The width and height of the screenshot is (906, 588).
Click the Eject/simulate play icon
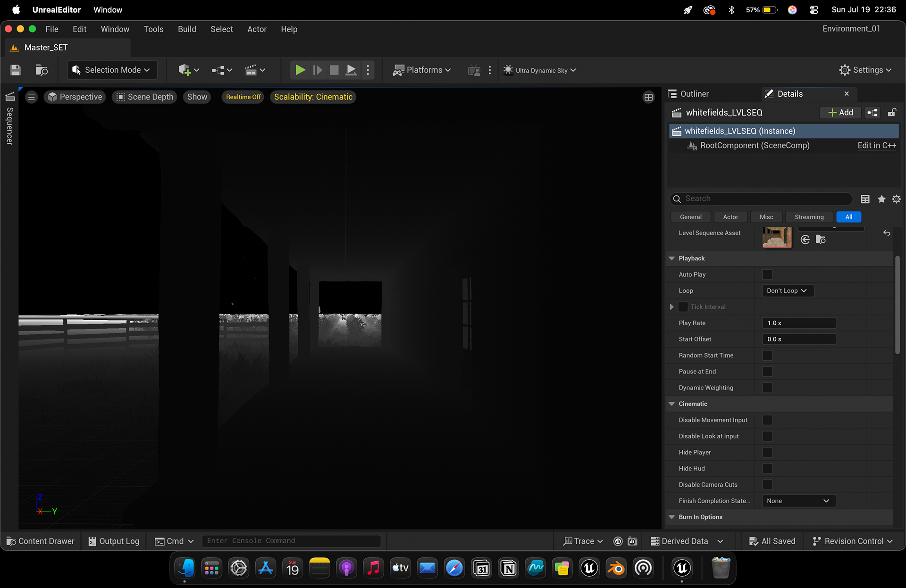tap(351, 70)
